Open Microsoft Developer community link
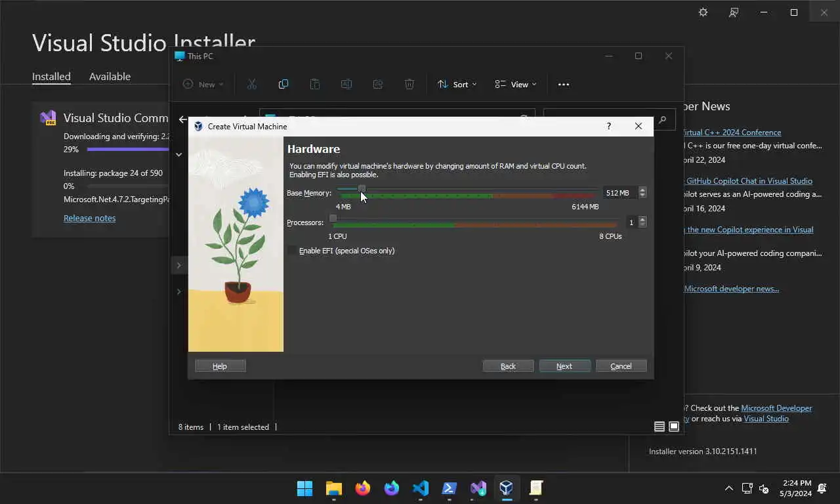Screen dimensions: 840x504 pos(776,408)
